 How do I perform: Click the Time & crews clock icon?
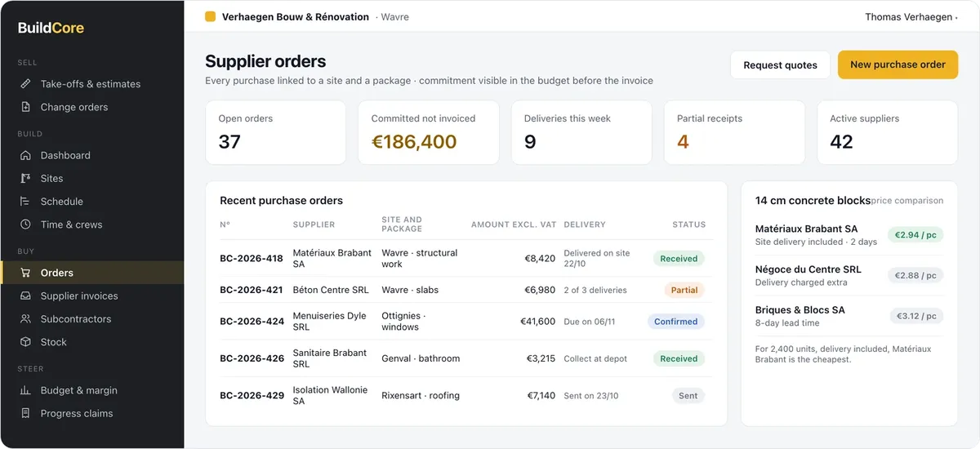tap(25, 224)
